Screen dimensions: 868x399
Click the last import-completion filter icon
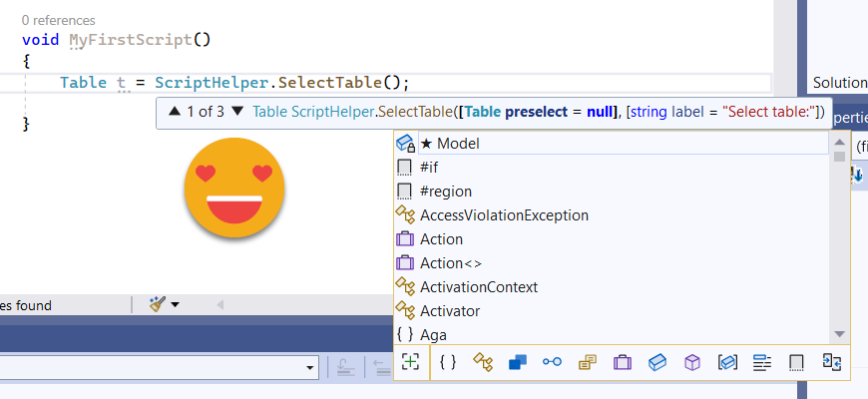point(830,362)
